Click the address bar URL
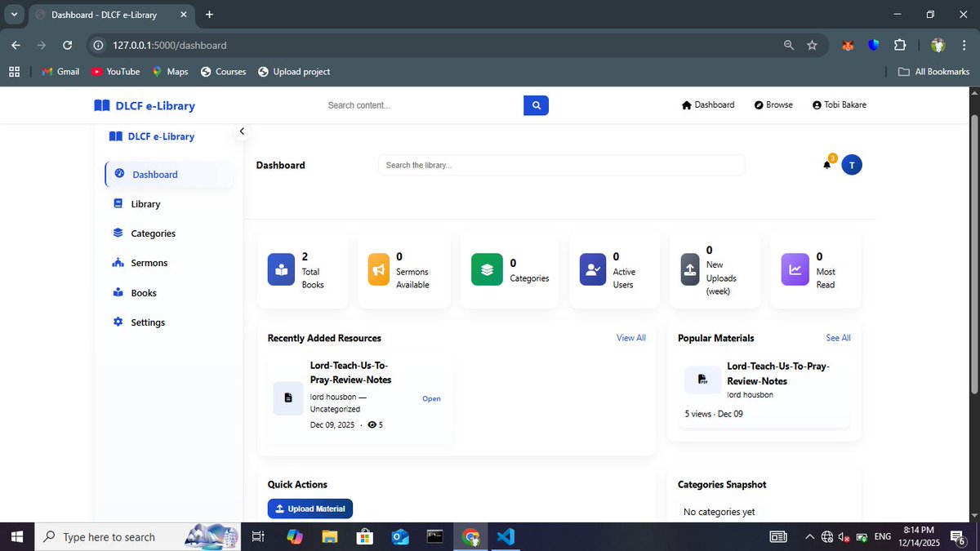Image resolution: width=980 pixels, height=551 pixels. (170, 45)
